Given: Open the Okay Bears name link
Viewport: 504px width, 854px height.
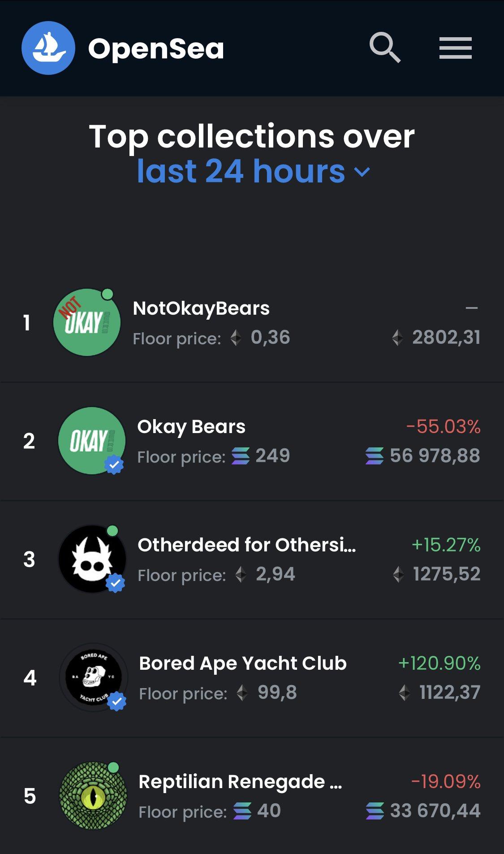Looking at the screenshot, I should (191, 427).
